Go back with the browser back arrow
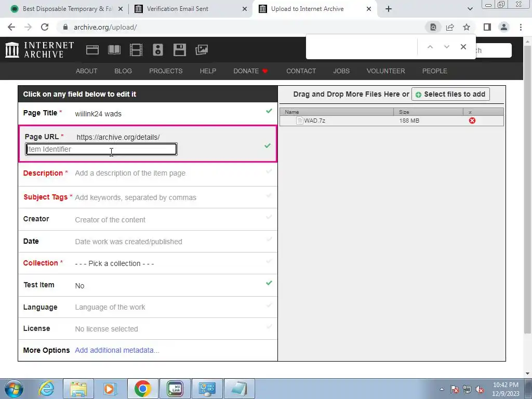 [x=11, y=27]
